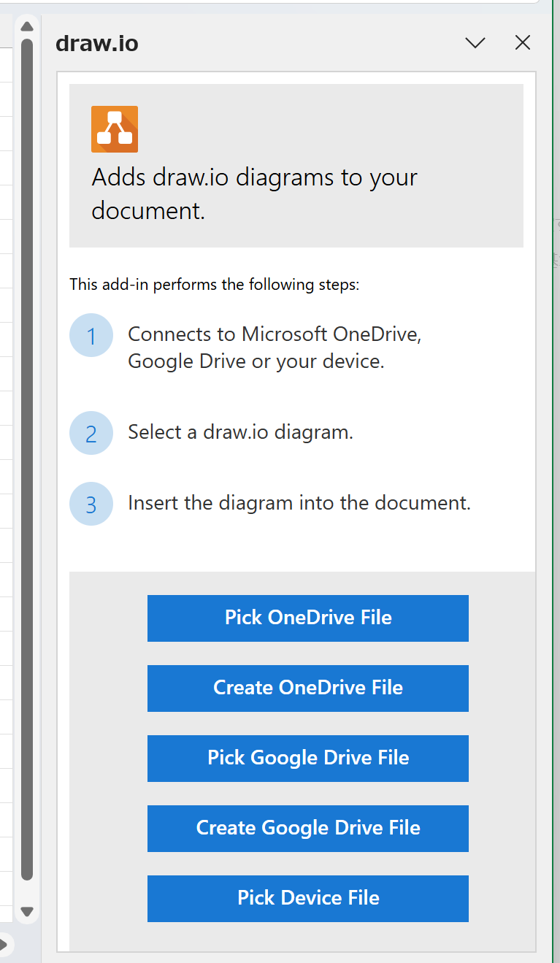Image resolution: width=560 pixels, height=963 pixels.
Task: Click the orange draw.io logo icon
Action: click(115, 129)
